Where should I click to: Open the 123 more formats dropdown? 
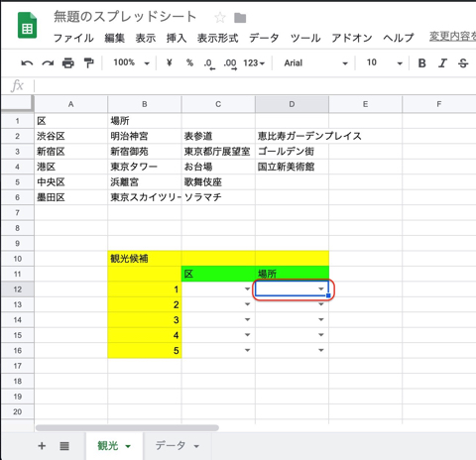254,62
